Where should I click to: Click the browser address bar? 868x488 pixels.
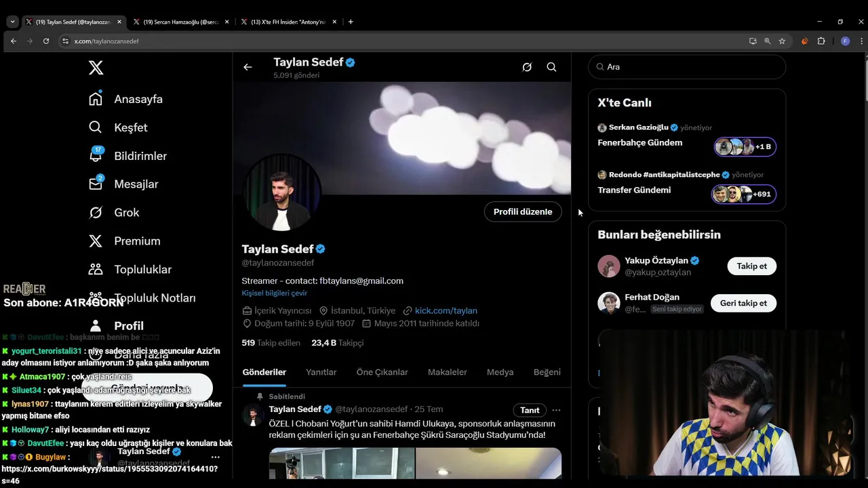tap(400, 41)
